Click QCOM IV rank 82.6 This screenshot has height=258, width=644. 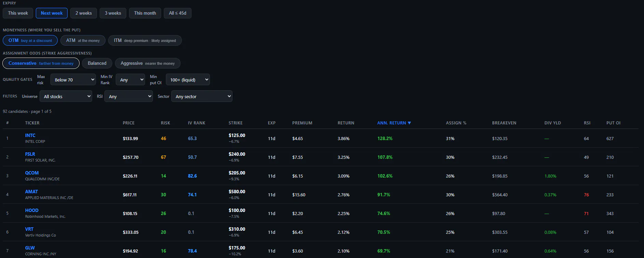(192, 176)
